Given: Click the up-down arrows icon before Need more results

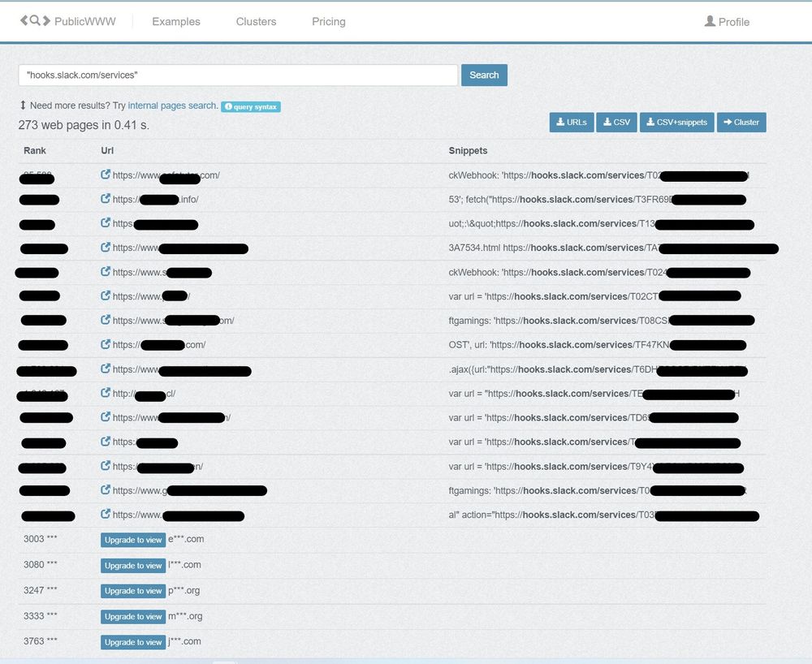Looking at the screenshot, I should click(x=23, y=105).
